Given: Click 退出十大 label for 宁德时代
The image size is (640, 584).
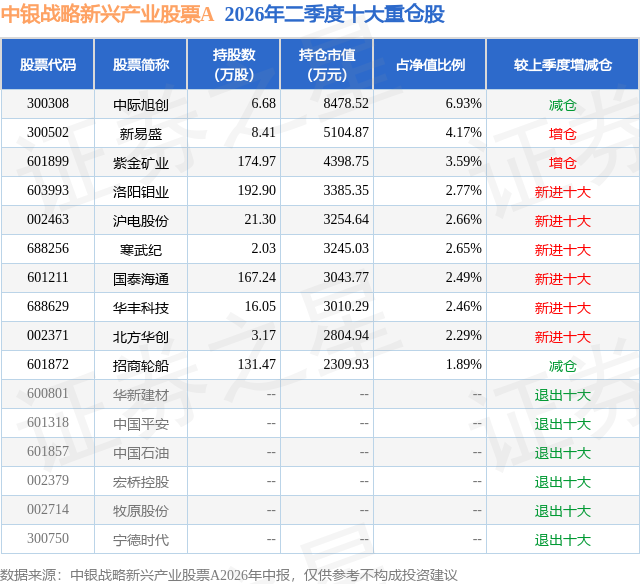Looking at the screenshot, I should [563, 540].
